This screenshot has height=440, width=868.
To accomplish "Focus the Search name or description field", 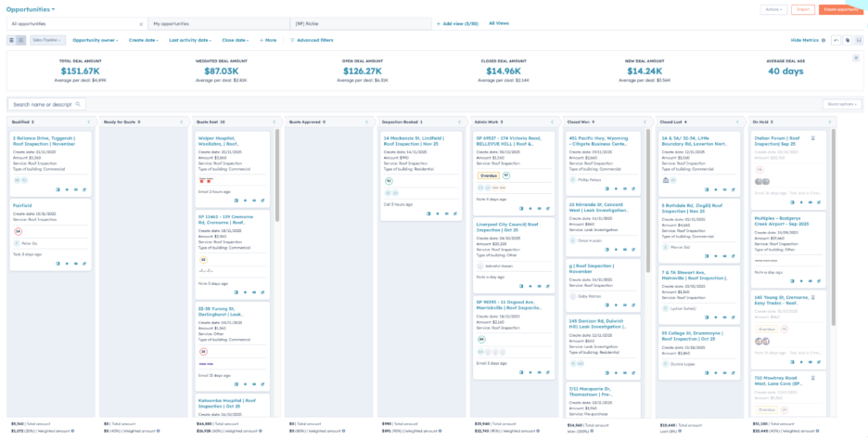I will [46, 104].
